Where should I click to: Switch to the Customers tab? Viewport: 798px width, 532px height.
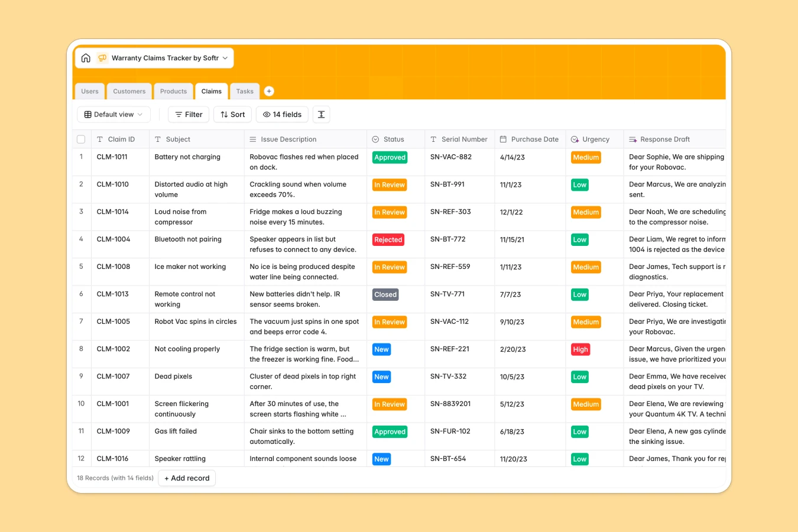click(129, 91)
